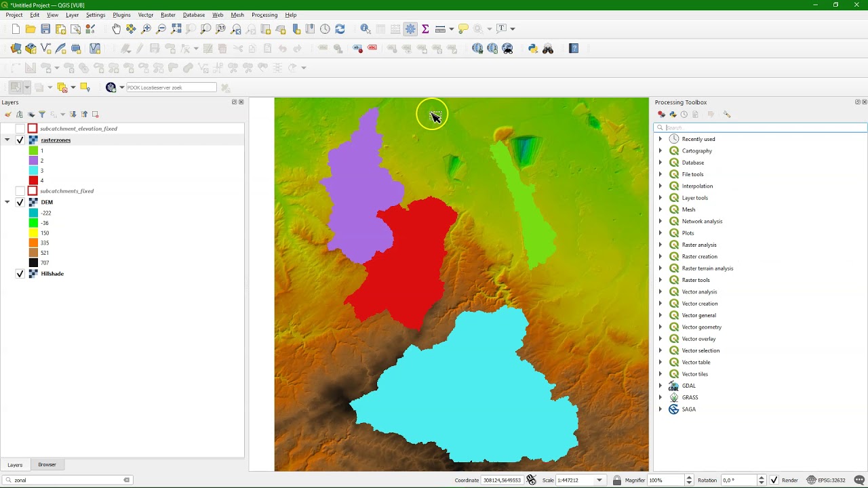This screenshot has width=868, height=488.
Task: Select the Zoom In magnifier tool
Action: coord(146,29)
